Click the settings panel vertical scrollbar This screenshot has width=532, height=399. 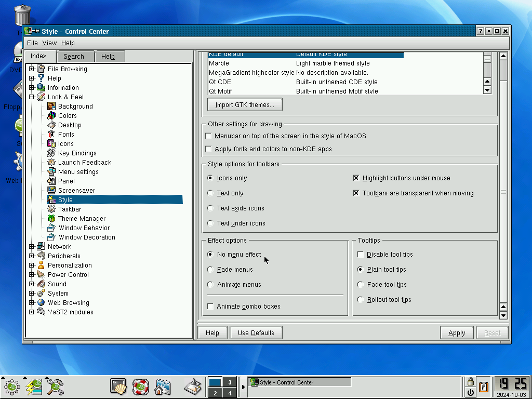[x=503, y=185]
